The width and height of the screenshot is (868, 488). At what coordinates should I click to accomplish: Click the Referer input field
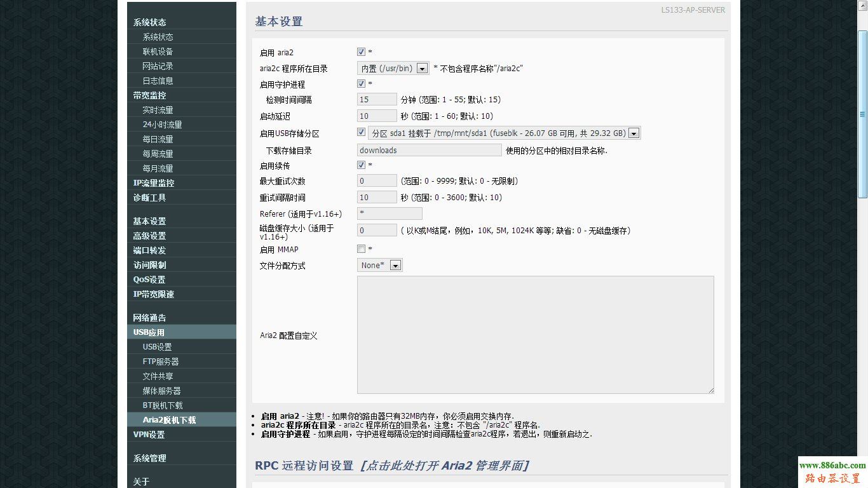(x=389, y=213)
